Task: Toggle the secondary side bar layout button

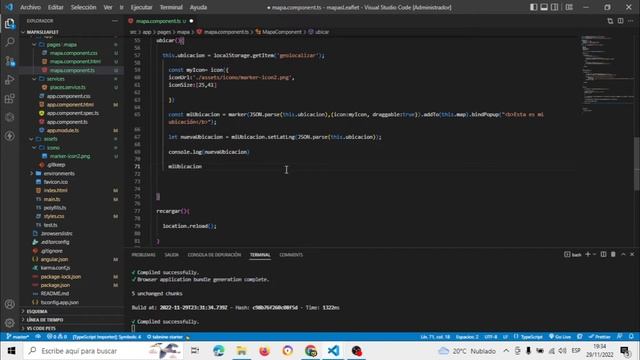Action: (554, 7)
